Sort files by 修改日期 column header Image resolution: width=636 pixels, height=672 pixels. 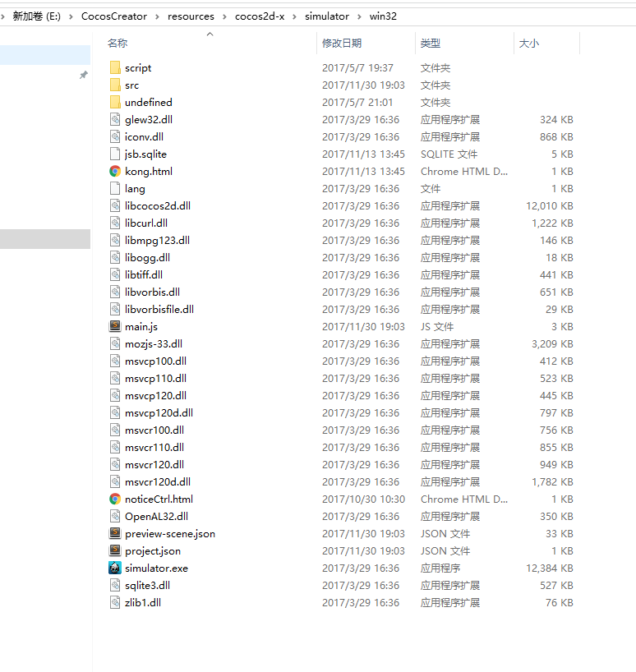(x=342, y=44)
